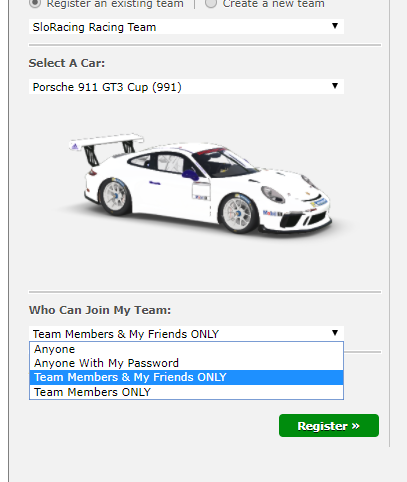Click the front wheel of the car image
This screenshot has height=482, width=407.
pos(238,213)
